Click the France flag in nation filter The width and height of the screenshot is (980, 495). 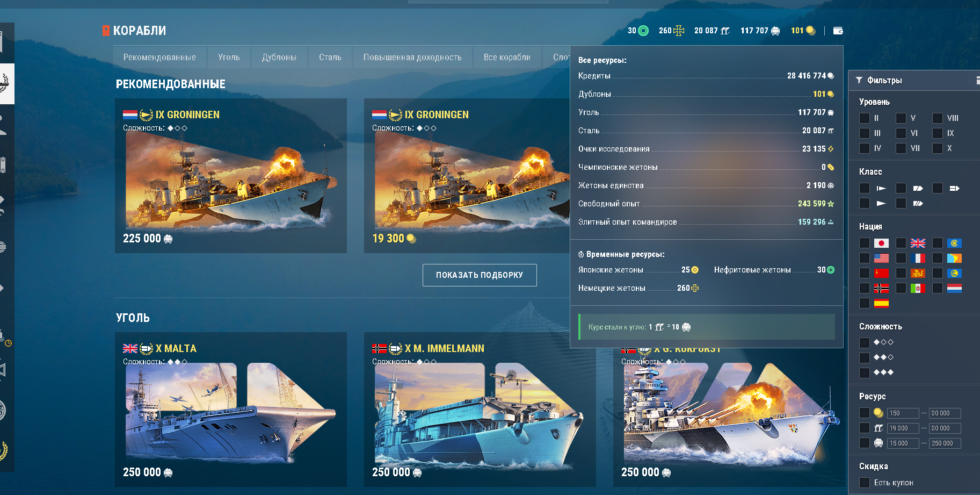click(918, 259)
